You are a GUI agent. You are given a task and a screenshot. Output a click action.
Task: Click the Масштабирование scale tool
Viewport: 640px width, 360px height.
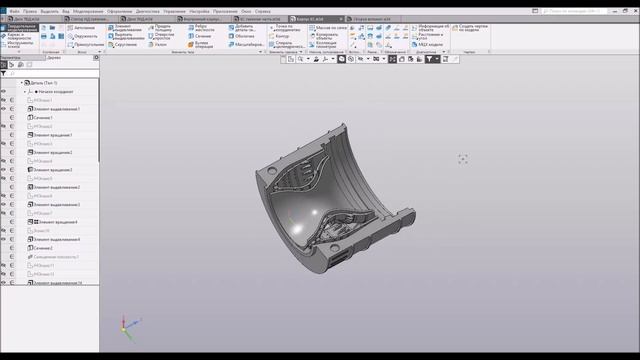pos(246,44)
